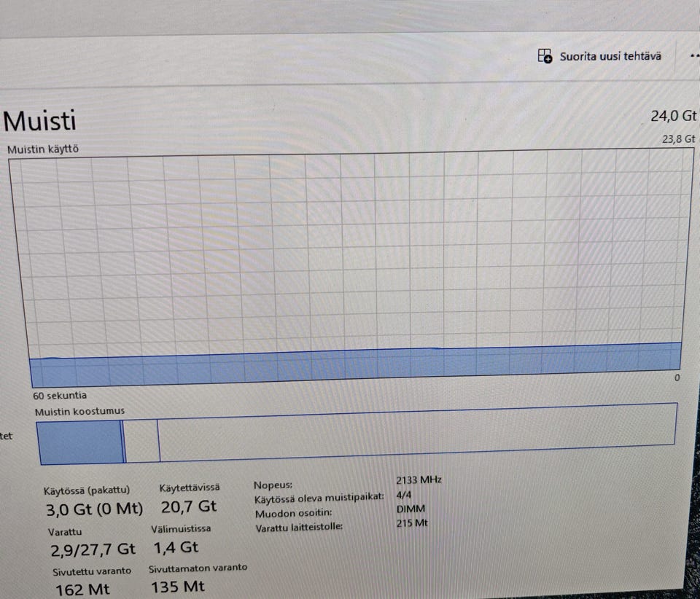The width and height of the screenshot is (700, 599).
Task: Click the '1,4 Gt' cached value
Action: point(176,547)
